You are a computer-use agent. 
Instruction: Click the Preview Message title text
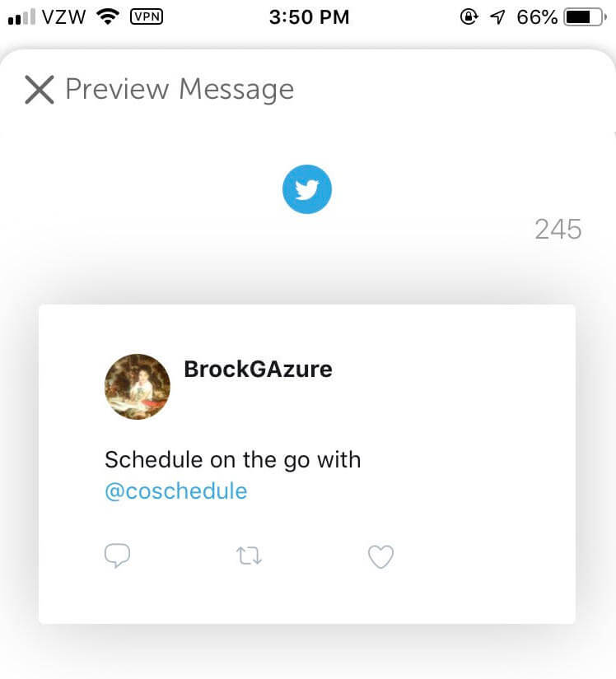[x=180, y=90]
